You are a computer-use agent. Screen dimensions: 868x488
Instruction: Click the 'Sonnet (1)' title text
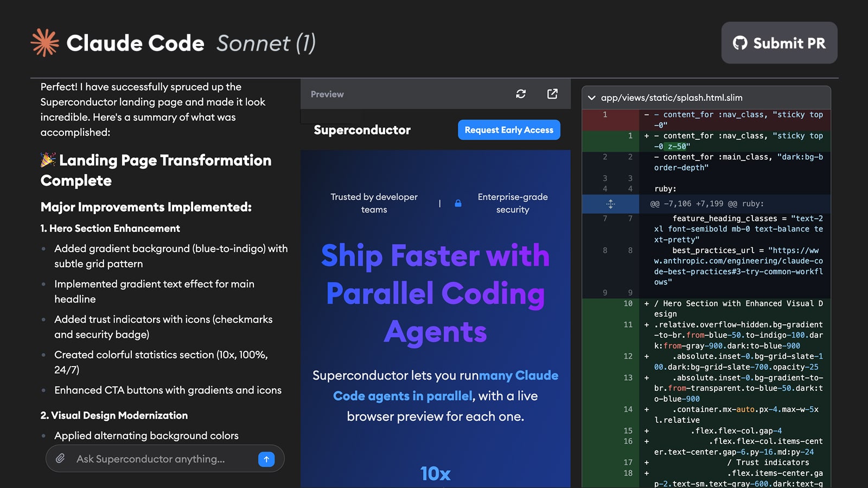pos(266,43)
